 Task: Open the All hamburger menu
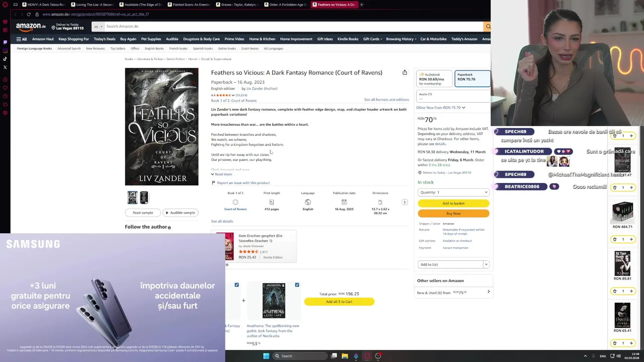[21, 39]
